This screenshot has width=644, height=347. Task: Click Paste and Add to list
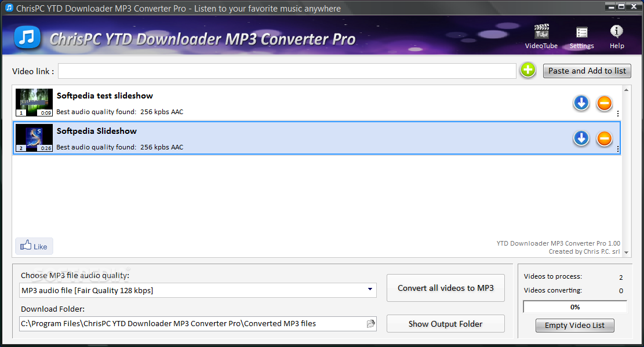[x=587, y=71]
